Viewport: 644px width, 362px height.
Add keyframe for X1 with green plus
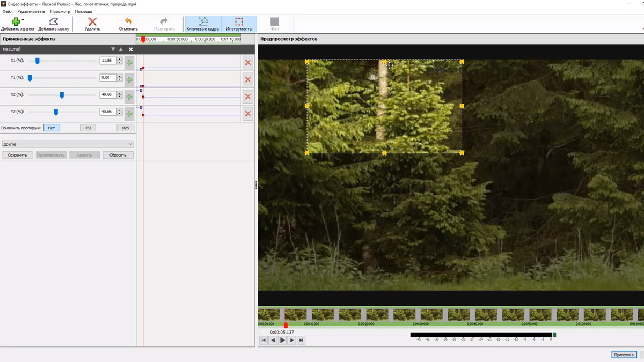(129, 63)
